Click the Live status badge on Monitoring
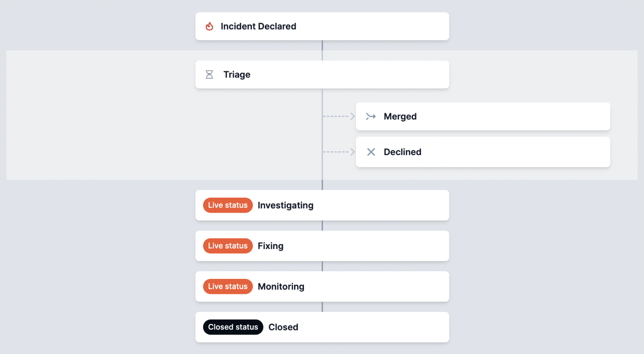 click(x=228, y=287)
